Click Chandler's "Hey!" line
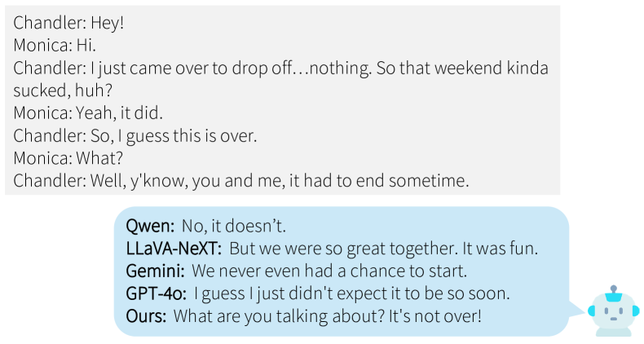This screenshot has width=644, height=344. (68, 24)
